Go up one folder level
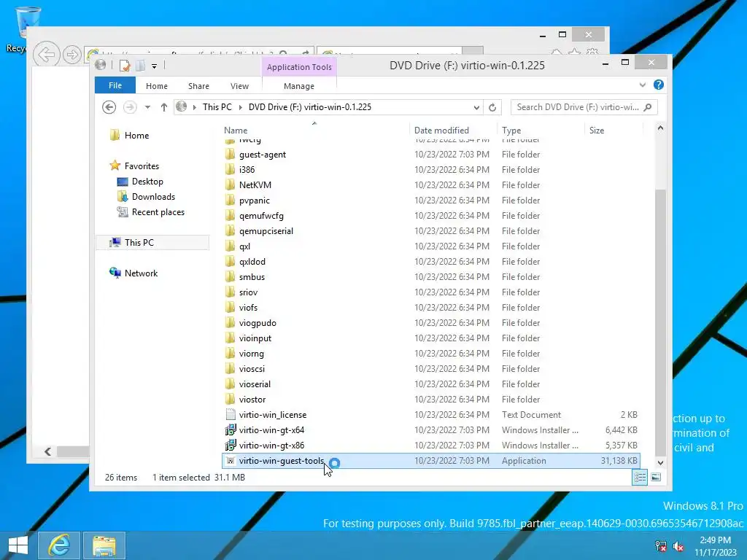The width and height of the screenshot is (747, 560). [x=164, y=107]
